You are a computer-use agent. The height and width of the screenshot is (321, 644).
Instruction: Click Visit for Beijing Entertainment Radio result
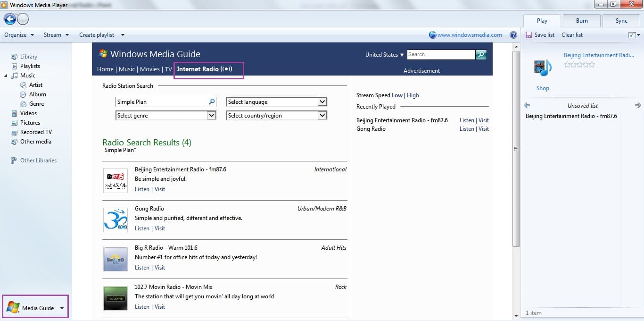[160, 189]
